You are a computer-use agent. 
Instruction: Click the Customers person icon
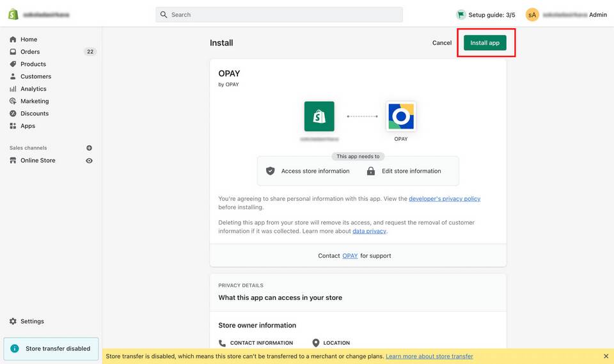tap(13, 76)
